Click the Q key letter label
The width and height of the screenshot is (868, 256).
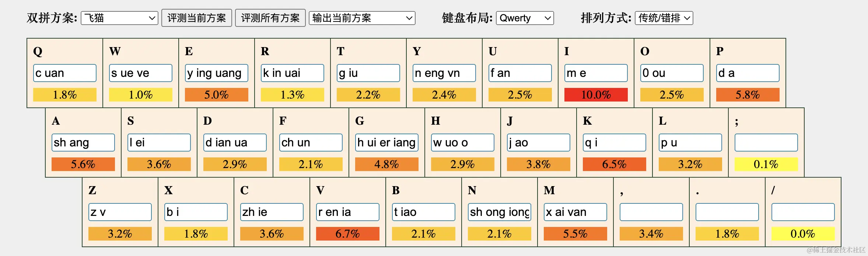pyautogui.click(x=38, y=51)
